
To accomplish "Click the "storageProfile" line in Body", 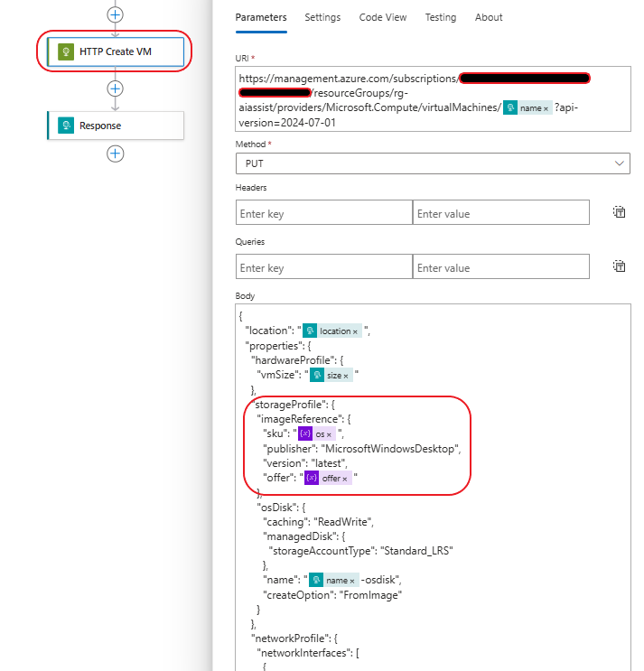I will [x=294, y=405].
